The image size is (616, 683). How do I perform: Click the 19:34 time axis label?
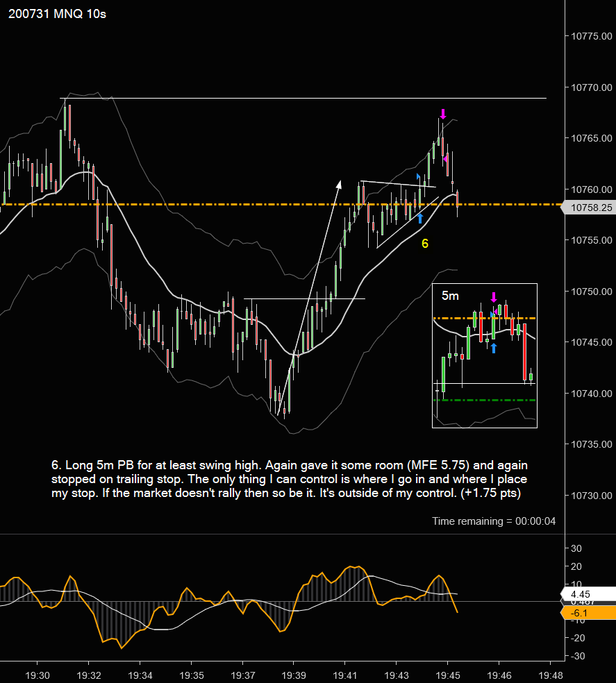(140, 675)
